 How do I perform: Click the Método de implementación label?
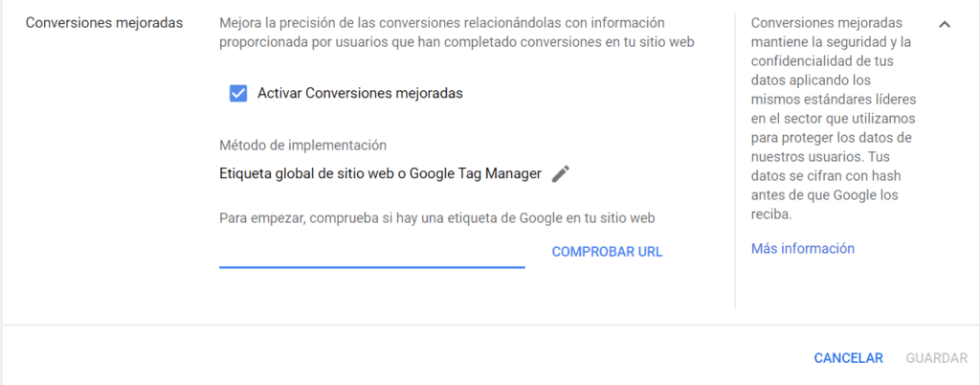click(x=302, y=146)
